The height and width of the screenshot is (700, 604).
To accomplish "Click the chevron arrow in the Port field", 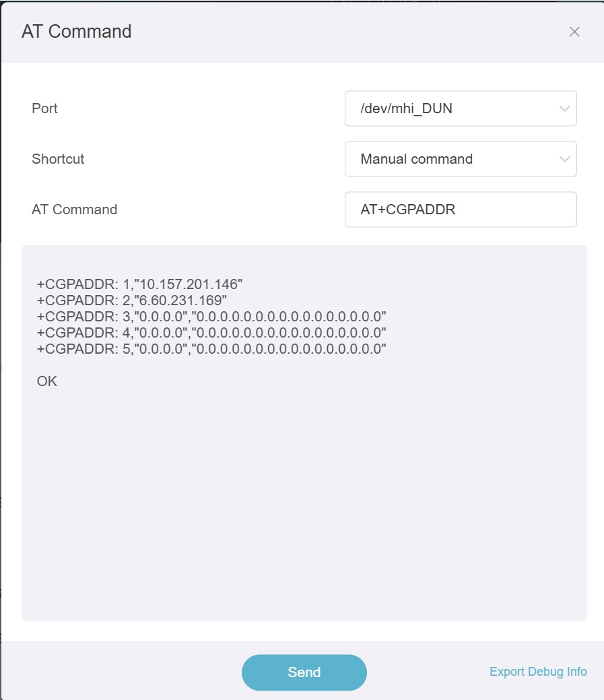I will [x=564, y=108].
